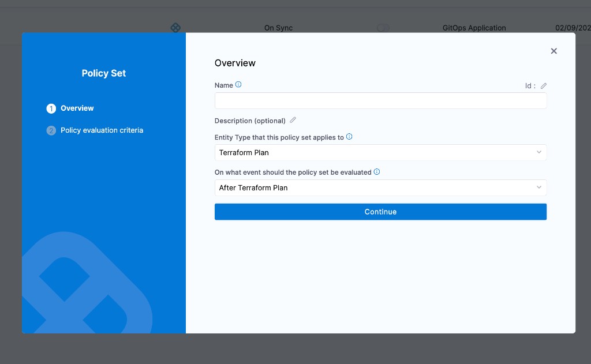Click the GitOps Application label in the header
Viewport: 591px width, 364px height.
474,28
